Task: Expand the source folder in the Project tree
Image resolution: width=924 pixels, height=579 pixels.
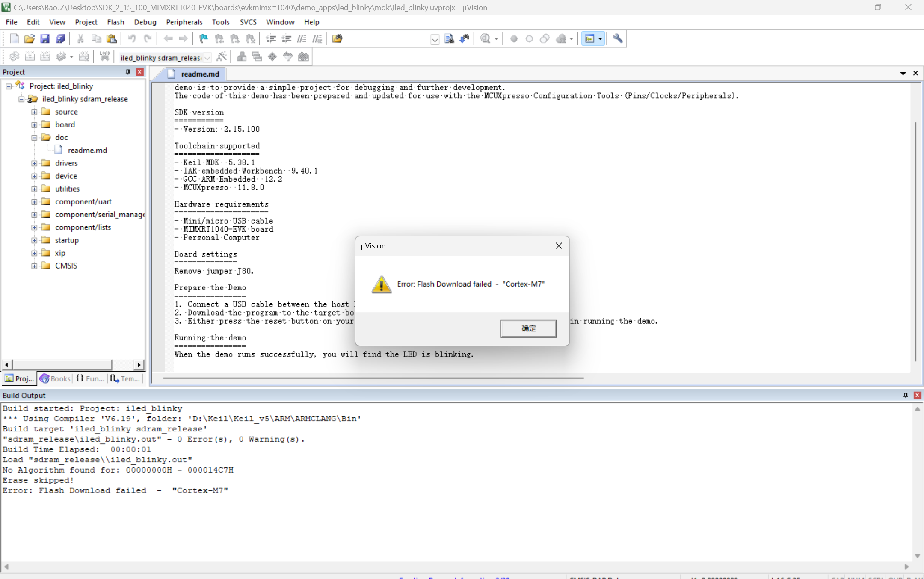Action: tap(34, 112)
